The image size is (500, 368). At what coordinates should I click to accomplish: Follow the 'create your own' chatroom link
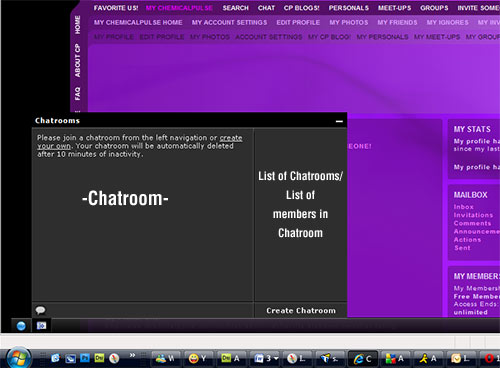pyautogui.click(x=231, y=138)
